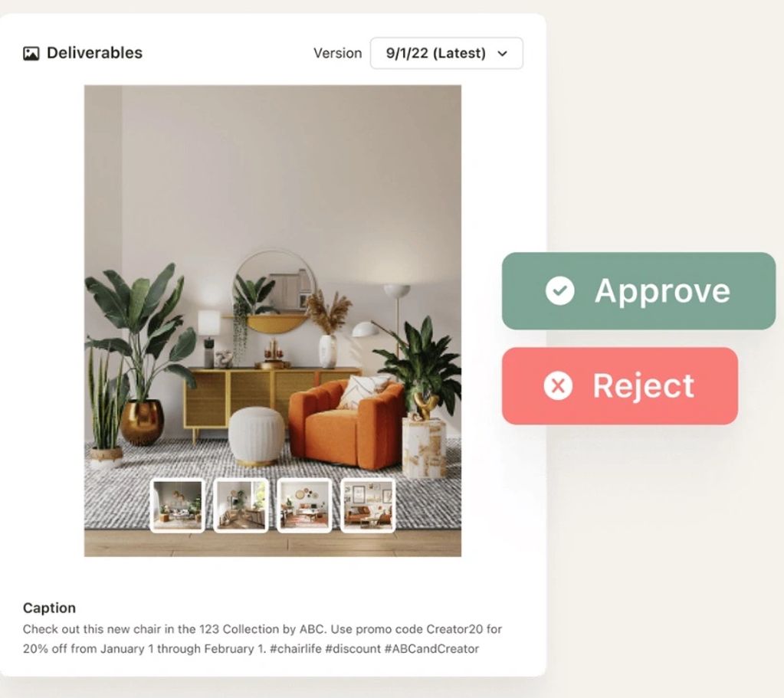Click the Version label

337,54
